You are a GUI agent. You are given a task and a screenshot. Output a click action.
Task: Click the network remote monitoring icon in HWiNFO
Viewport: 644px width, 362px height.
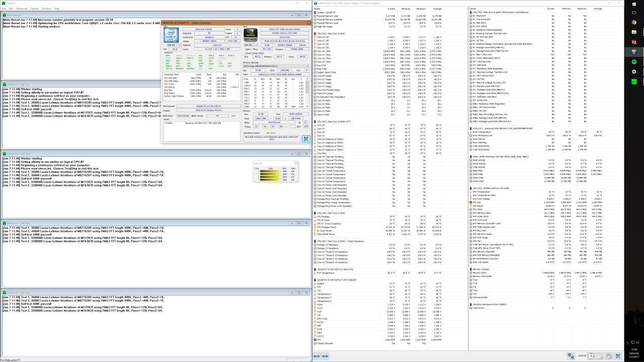(571, 356)
